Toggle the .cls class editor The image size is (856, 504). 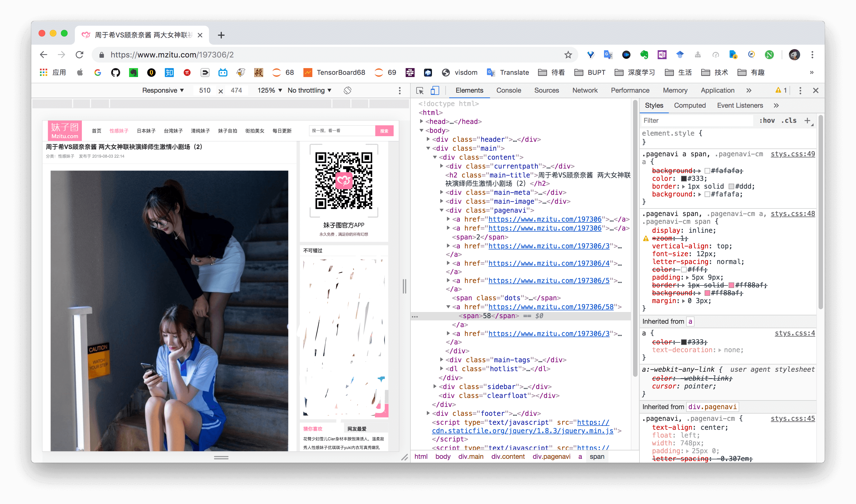click(x=789, y=121)
